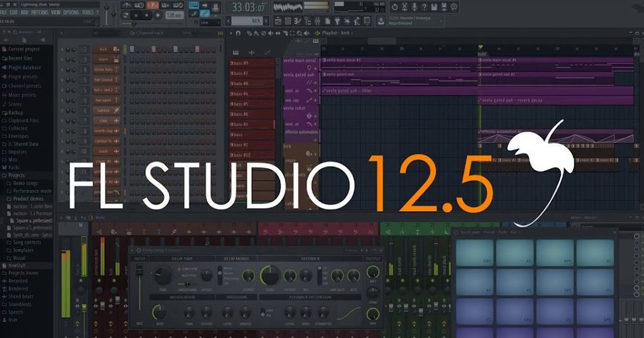Select bass #9 pattern in picker

click(x=252, y=63)
